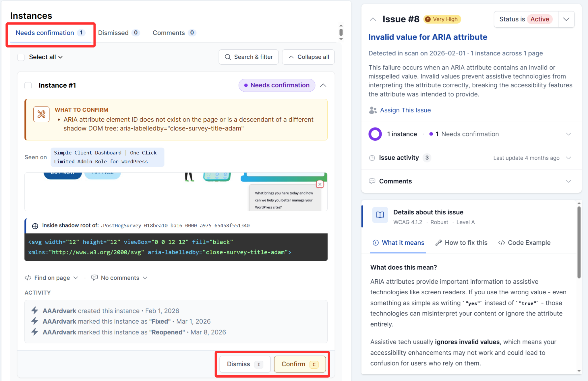Open the Select all dropdown arrow

pos(61,57)
